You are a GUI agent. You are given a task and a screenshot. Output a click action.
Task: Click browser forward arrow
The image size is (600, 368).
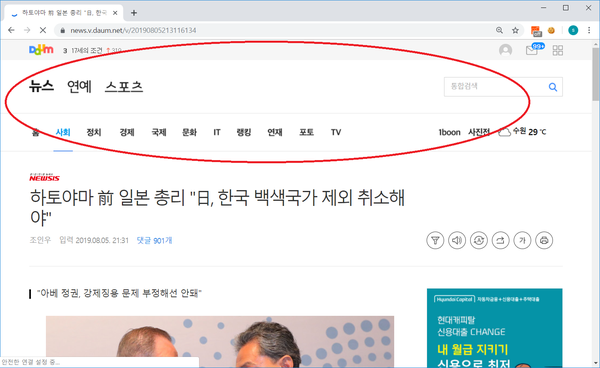pos(27,30)
